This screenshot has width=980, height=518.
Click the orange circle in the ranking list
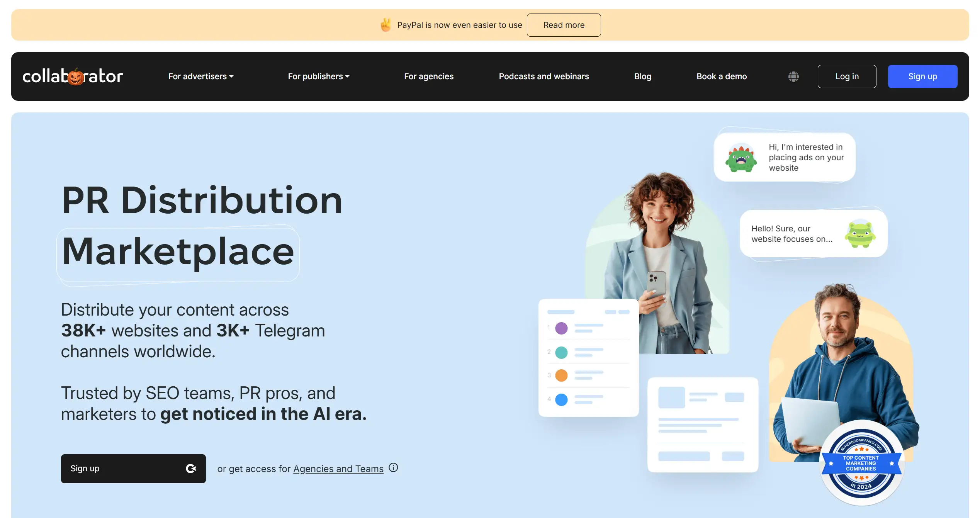click(x=561, y=375)
